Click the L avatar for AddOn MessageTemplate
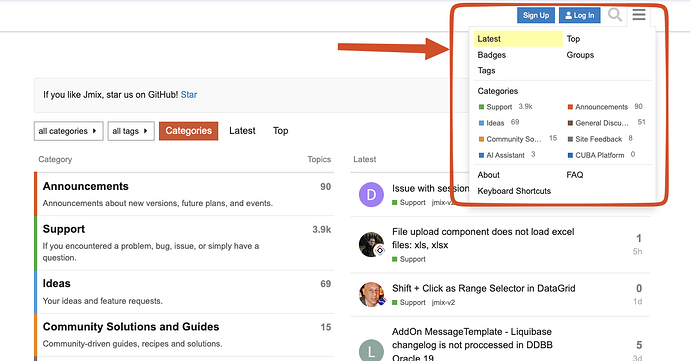This screenshot has width=690, height=361. point(371,350)
